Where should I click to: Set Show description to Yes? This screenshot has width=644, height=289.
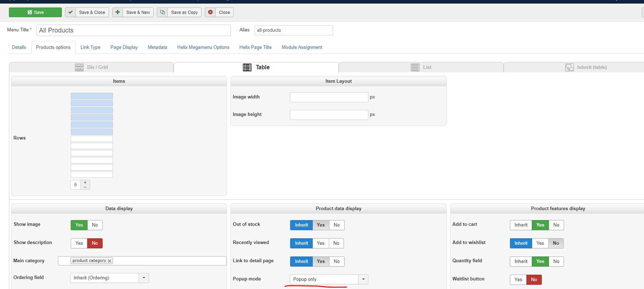point(79,243)
